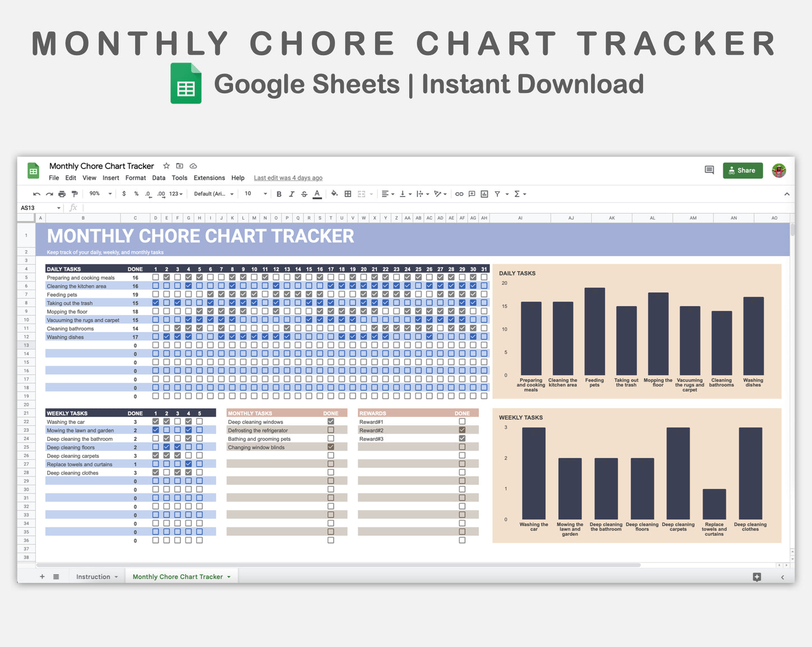Insert a chart via the chart icon
This screenshot has width=812, height=647.
[484, 194]
